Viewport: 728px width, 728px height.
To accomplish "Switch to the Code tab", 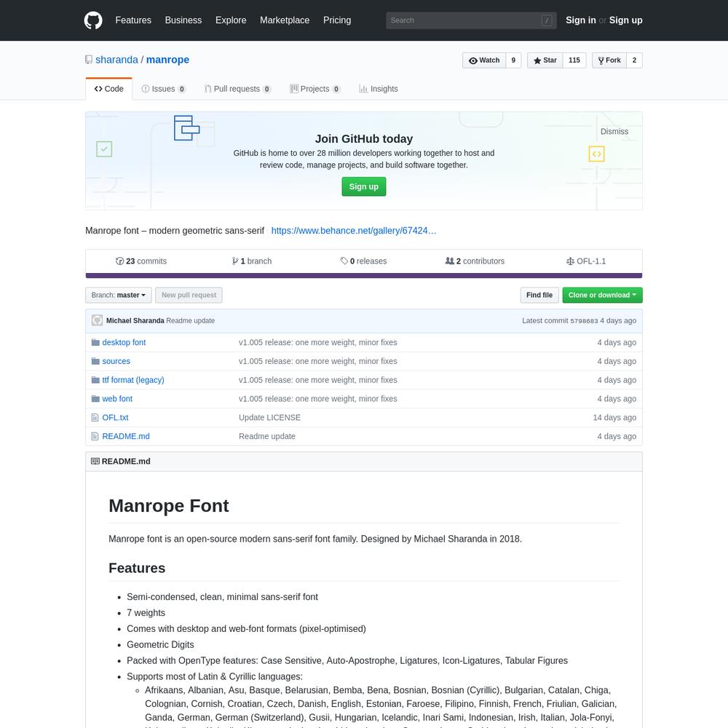I will [x=108, y=89].
